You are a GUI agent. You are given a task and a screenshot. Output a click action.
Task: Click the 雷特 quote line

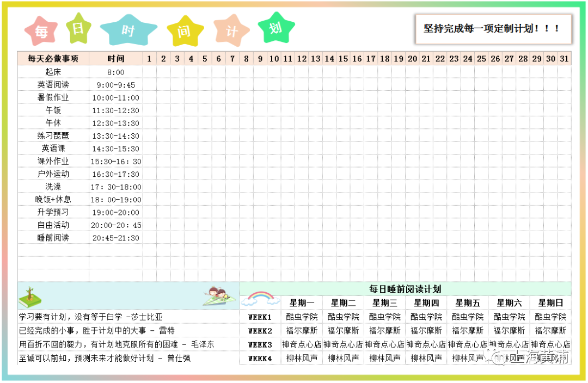coord(97,331)
